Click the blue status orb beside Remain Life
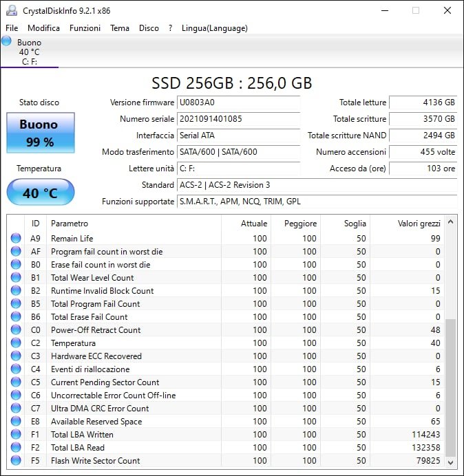Image resolution: width=464 pixels, height=476 pixels. (x=16, y=238)
